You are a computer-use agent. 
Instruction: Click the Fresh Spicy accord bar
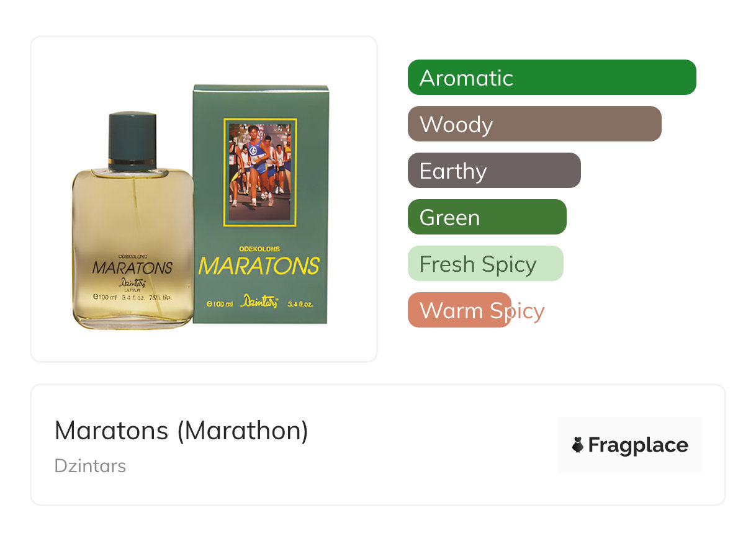(x=485, y=264)
